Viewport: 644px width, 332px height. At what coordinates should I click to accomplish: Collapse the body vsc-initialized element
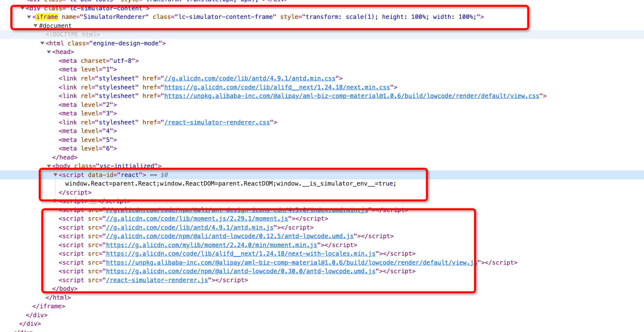pyautogui.click(x=49, y=166)
